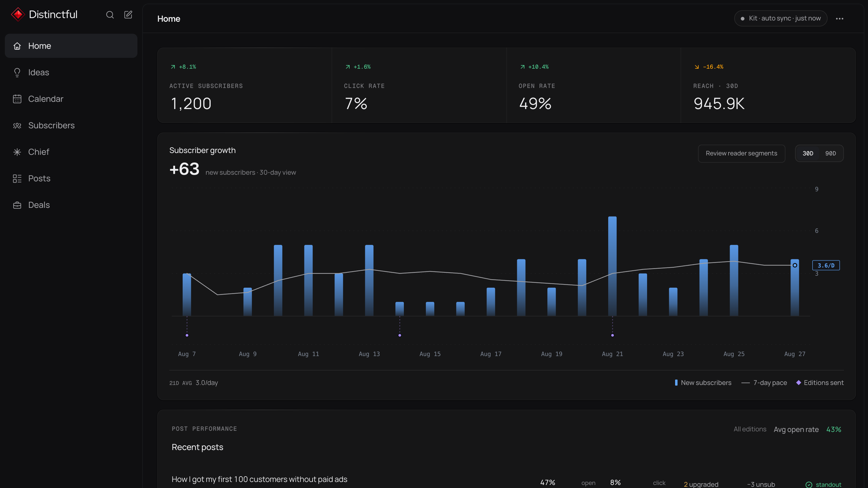The image size is (868, 488).
Task: Click the -3 unsub stat
Action: 761,484
